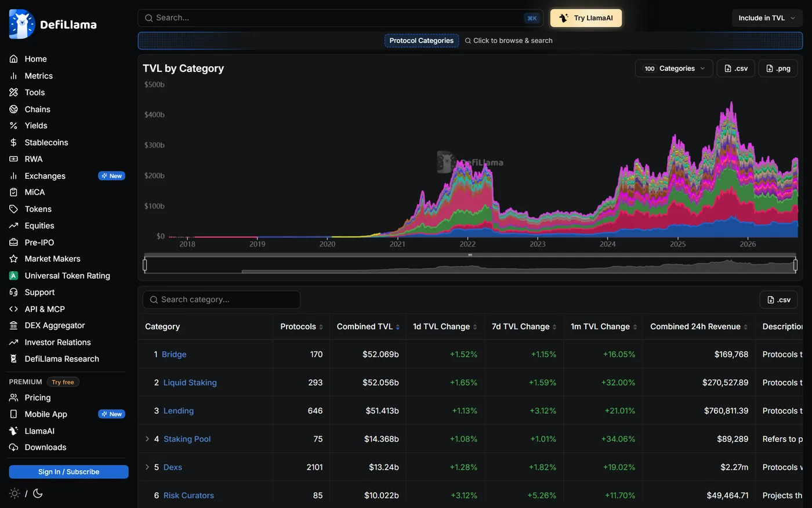Screen dimensions: 812x508
Task: Click the Equities trending arrow icon
Action: 13,226
